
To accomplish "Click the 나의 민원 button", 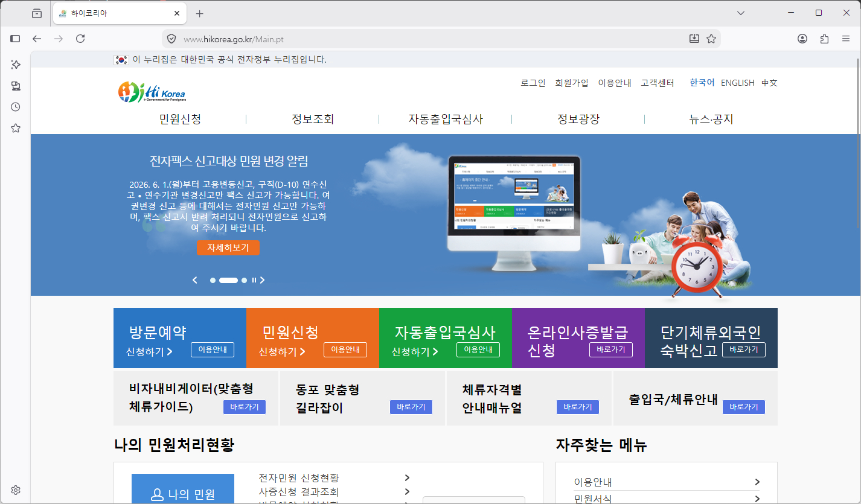I will 183,489.
